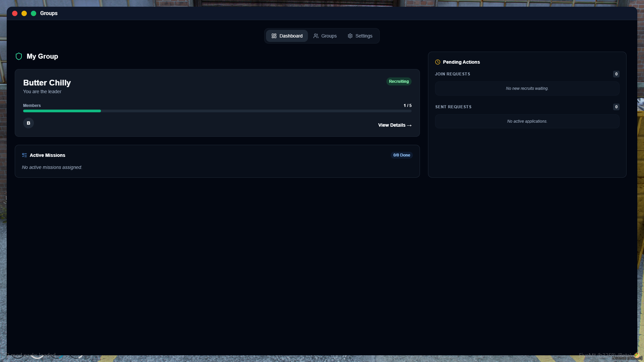The image size is (644, 362).
Task: Click the Active Missions heading
Action: (x=47, y=155)
